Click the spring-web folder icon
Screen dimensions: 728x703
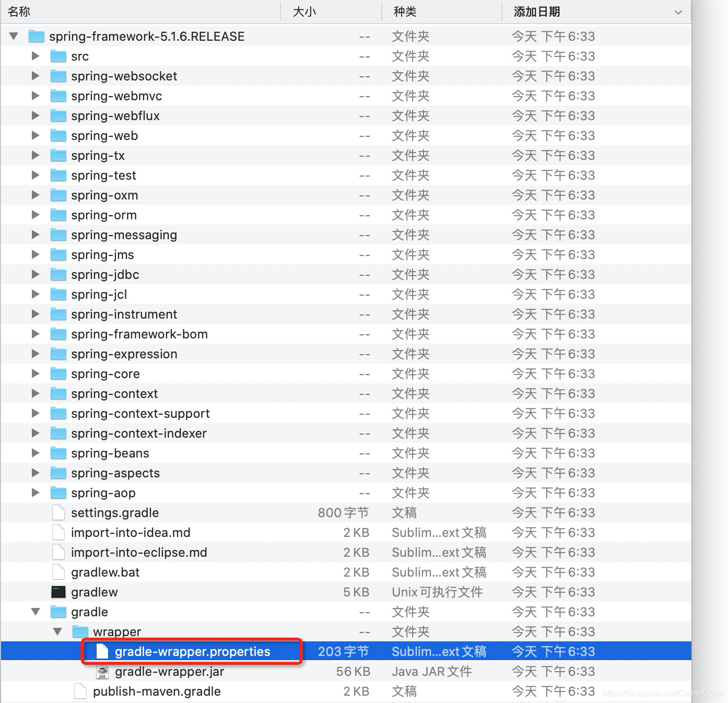(x=58, y=135)
